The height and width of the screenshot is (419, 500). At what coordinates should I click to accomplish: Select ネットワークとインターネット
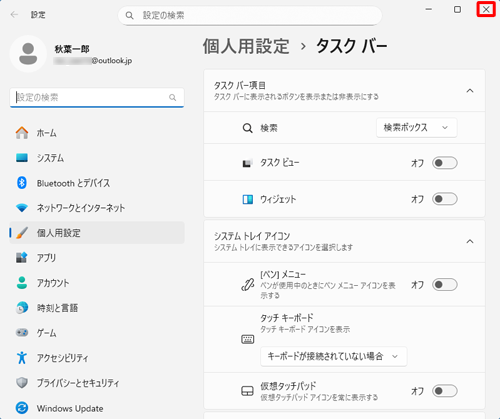97,208
